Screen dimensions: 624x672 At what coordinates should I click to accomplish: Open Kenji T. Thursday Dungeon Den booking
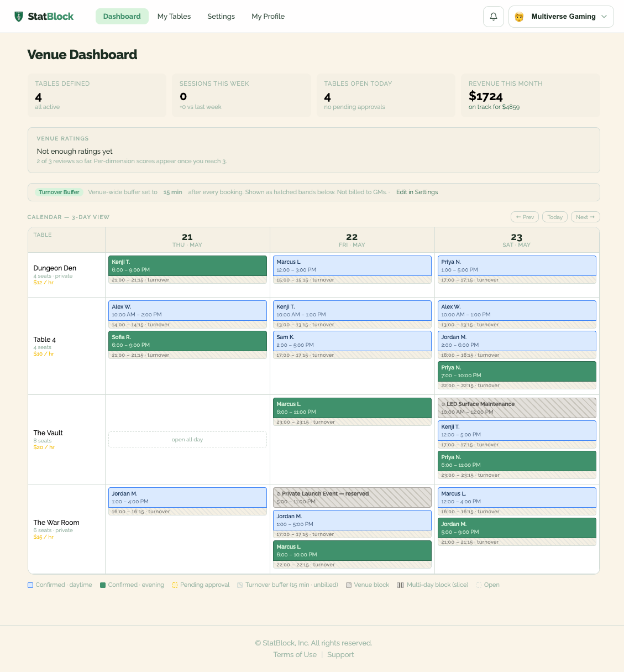(187, 265)
